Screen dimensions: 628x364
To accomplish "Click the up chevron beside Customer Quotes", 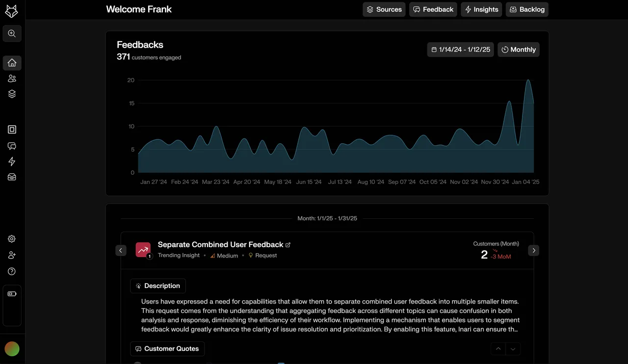I will [498, 349].
